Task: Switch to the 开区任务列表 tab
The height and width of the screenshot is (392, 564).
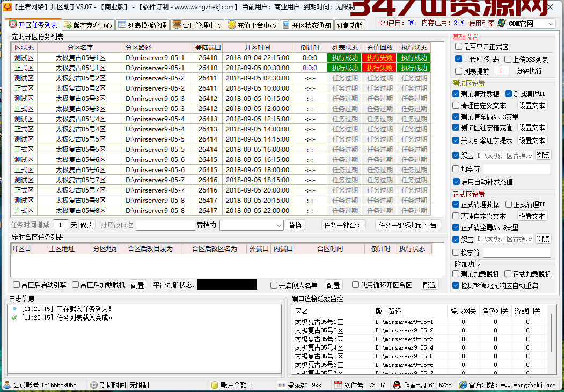Action: click(34, 25)
